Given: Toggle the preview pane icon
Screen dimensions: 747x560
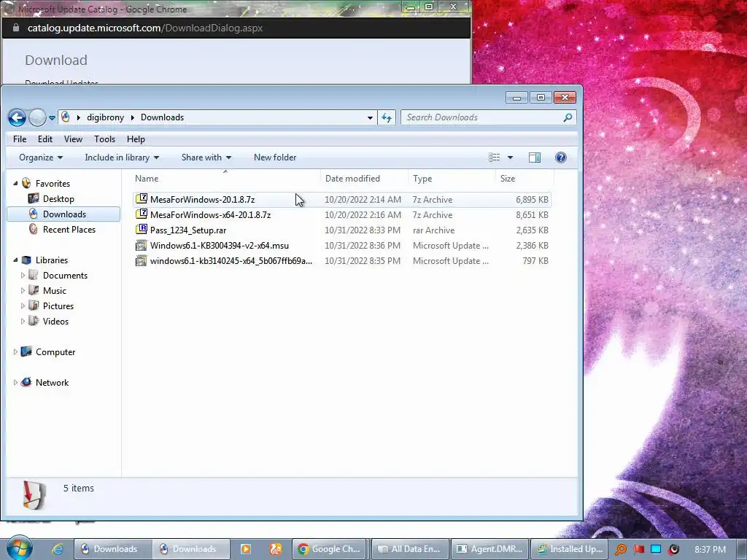Looking at the screenshot, I should (x=535, y=157).
